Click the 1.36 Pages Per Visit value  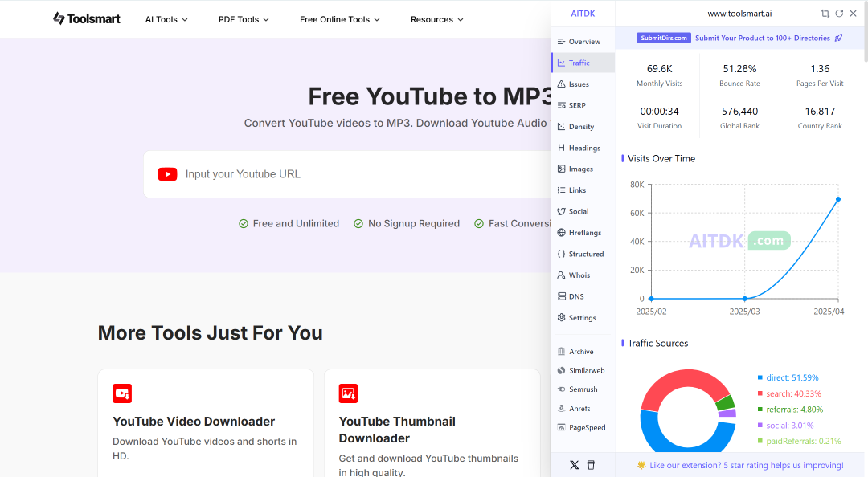point(820,68)
